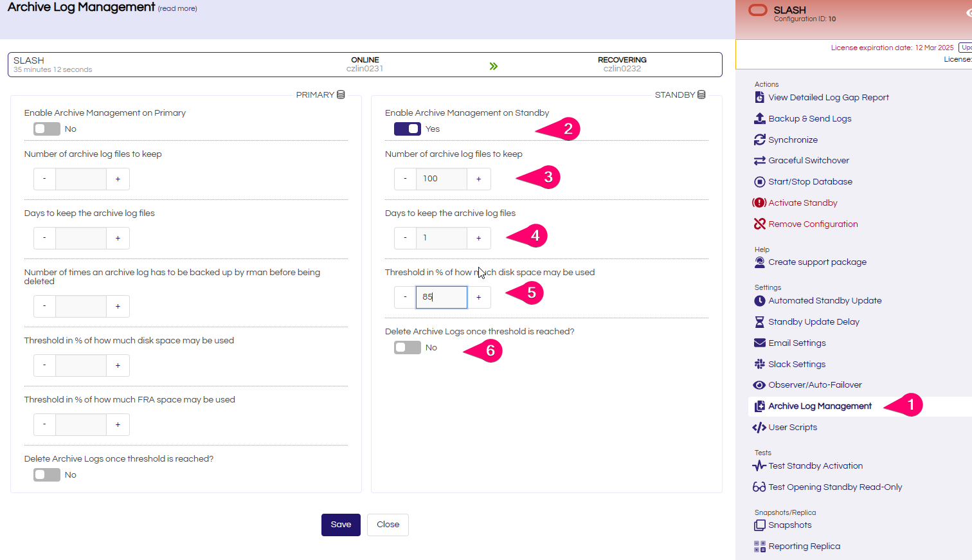
Task: Increase Standby days to keep archive logs
Action: coord(479,238)
